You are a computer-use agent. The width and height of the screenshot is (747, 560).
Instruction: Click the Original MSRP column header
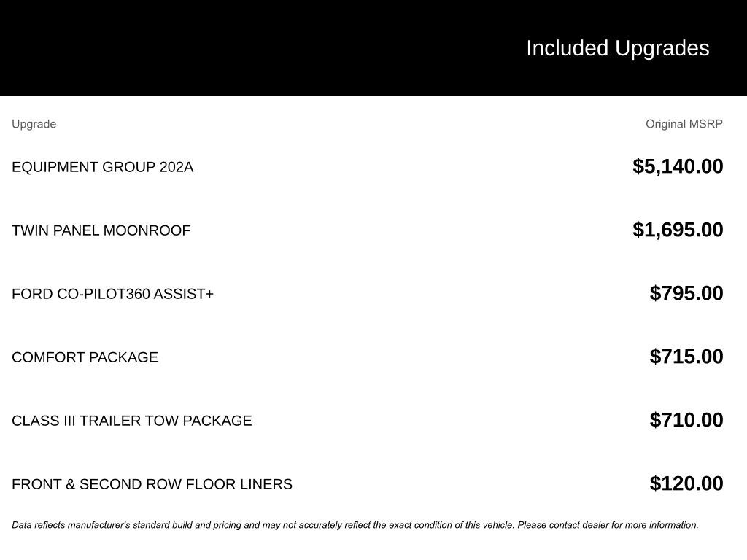[x=684, y=124]
